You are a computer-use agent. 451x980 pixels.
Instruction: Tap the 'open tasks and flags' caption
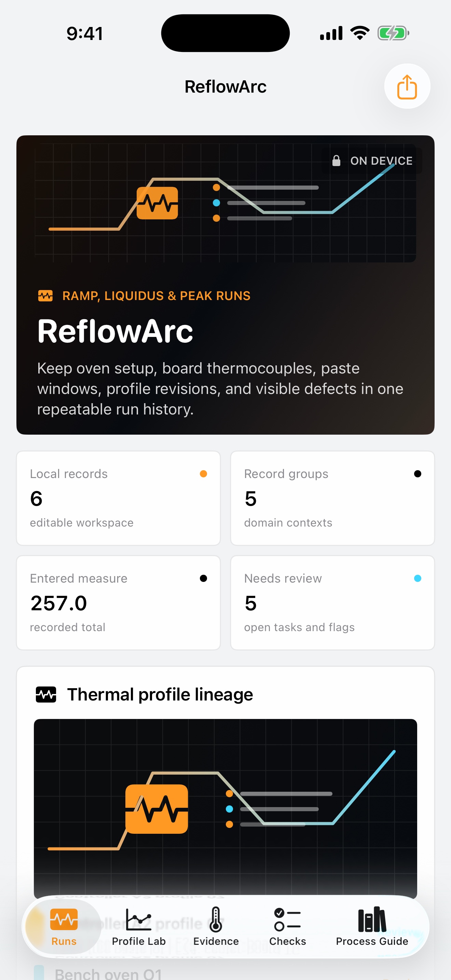[299, 627]
